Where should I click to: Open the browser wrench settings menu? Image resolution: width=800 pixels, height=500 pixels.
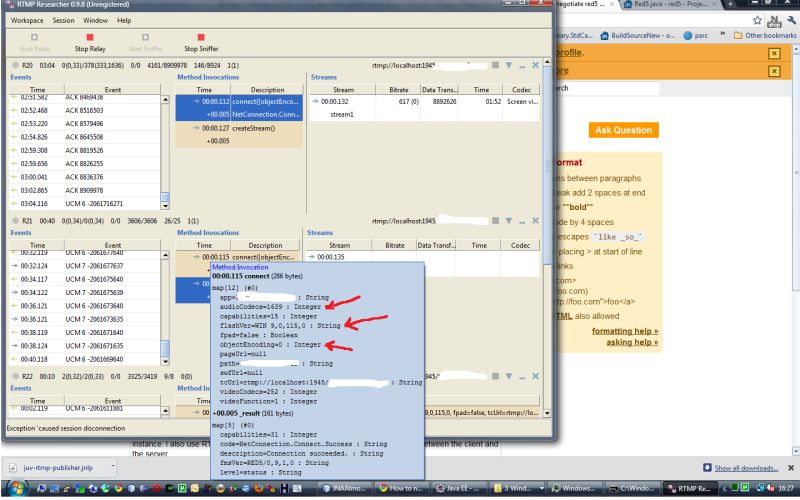[791, 20]
